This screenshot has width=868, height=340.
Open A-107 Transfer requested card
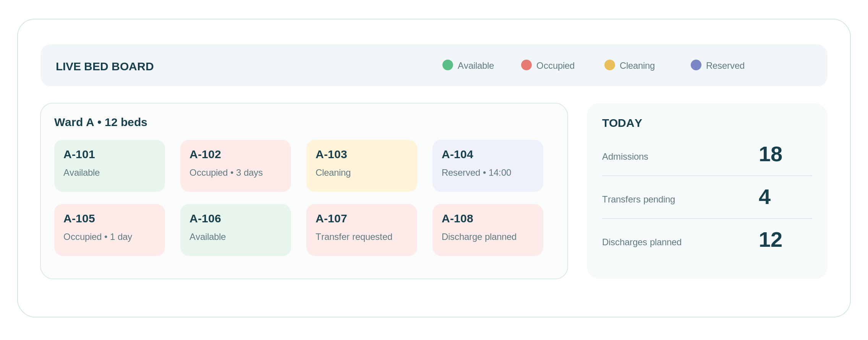point(362,230)
